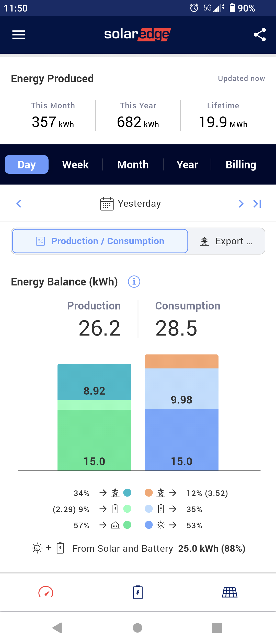Select the Day period toggle
This screenshot has width=276, height=644.
coord(27,165)
